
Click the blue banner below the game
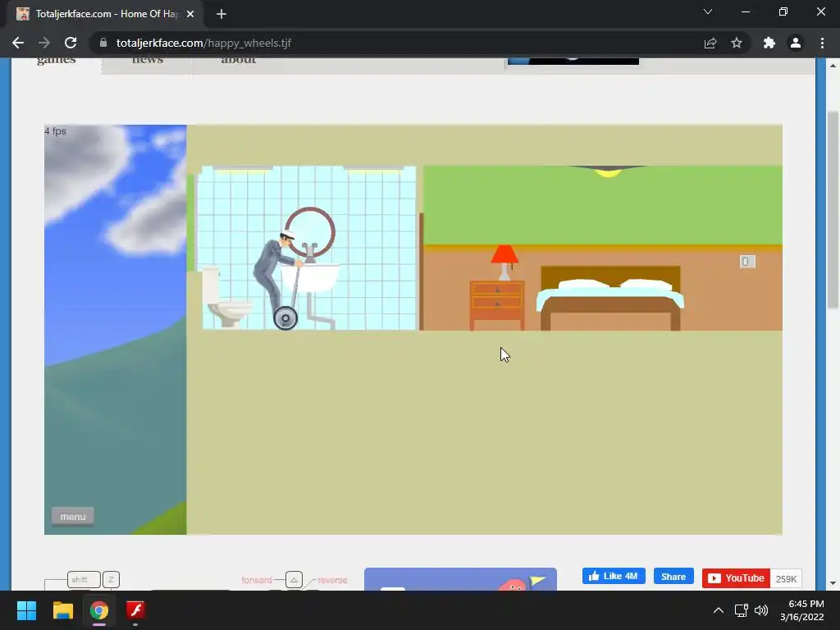[x=460, y=579]
